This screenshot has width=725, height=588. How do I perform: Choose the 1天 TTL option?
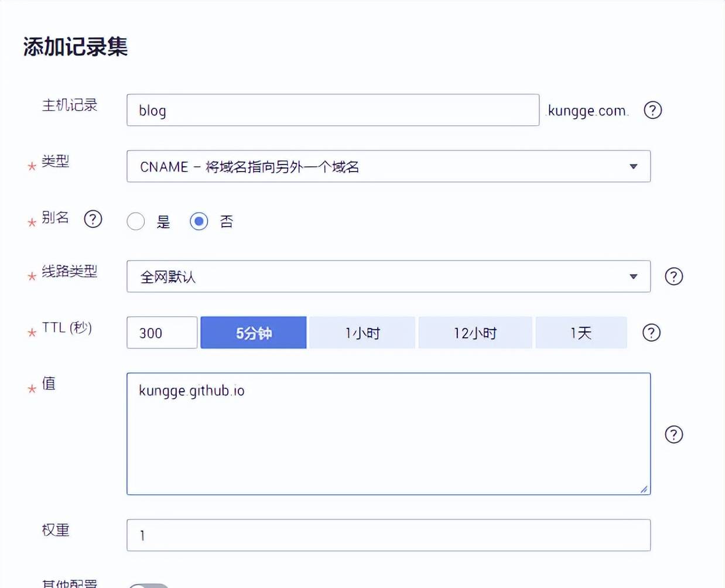581,333
